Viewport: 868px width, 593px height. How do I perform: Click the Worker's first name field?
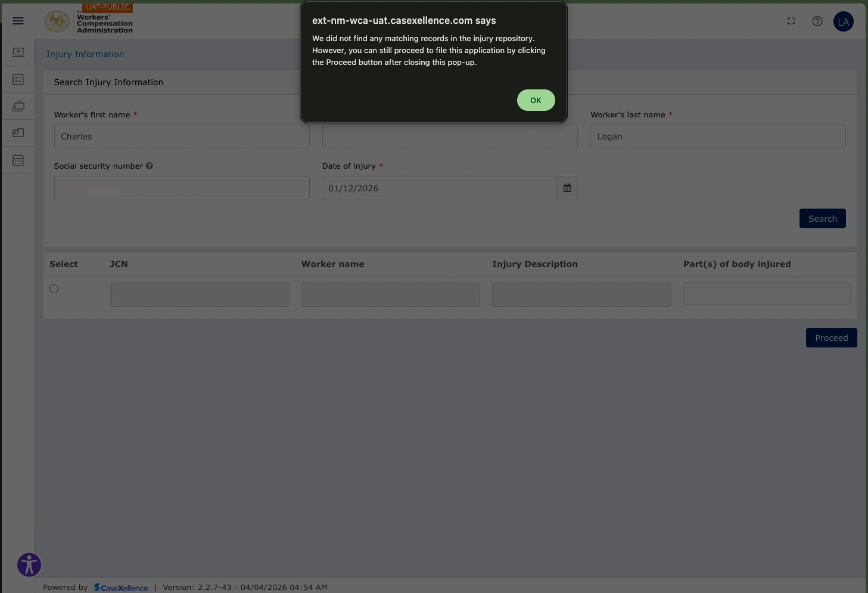[182, 136]
